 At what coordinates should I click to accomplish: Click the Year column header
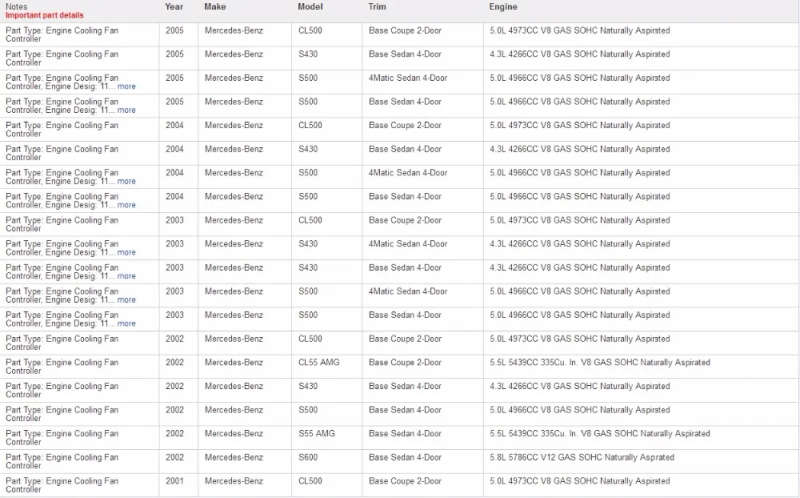click(x=174, y=7)
